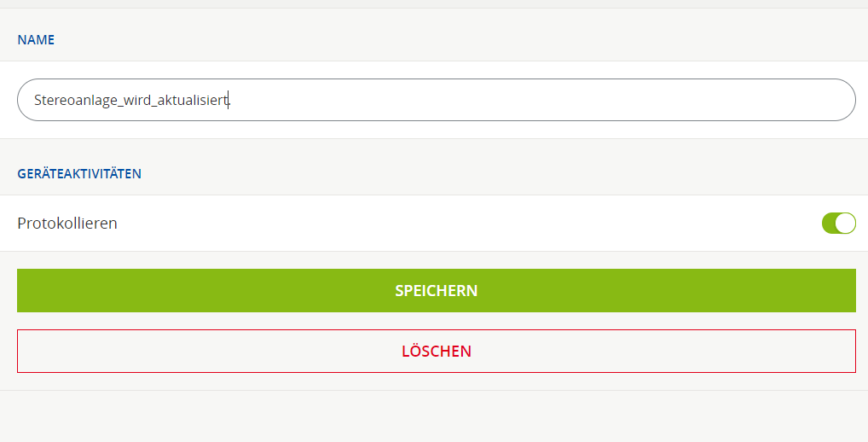Save the device name with Speichern
Screen dimensions: 868x442
436,291
